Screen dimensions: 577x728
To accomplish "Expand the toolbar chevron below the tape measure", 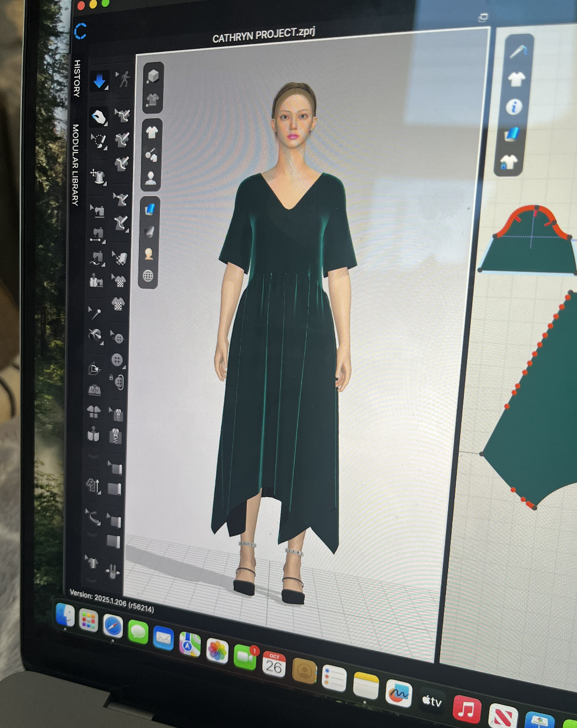I will point(93,535).
